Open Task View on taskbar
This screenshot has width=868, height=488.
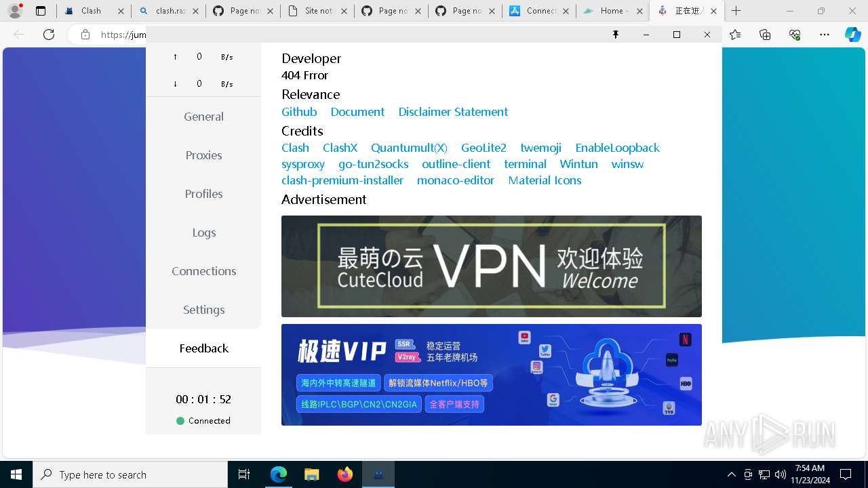(x=244, y=474)
